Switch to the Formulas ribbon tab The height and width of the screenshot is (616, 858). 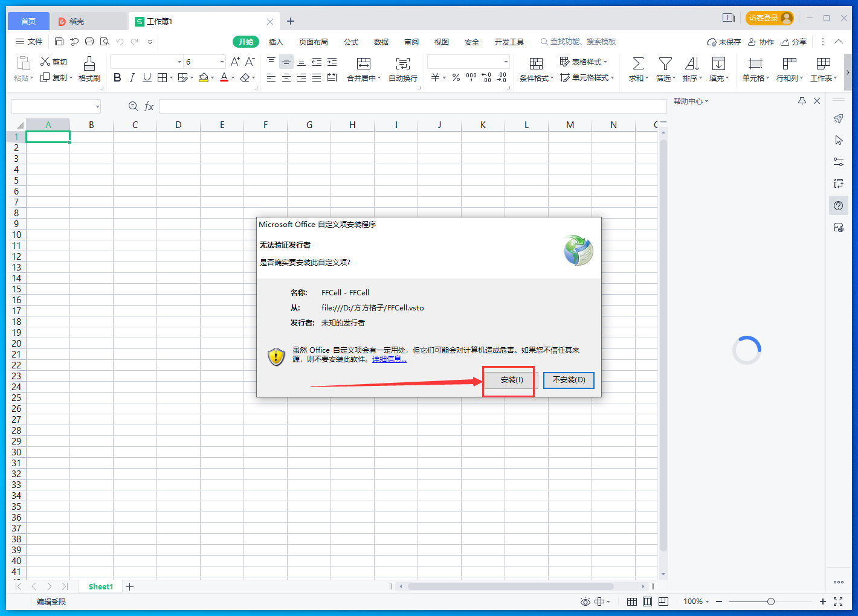pyautogui.click(x=351, y=42)
